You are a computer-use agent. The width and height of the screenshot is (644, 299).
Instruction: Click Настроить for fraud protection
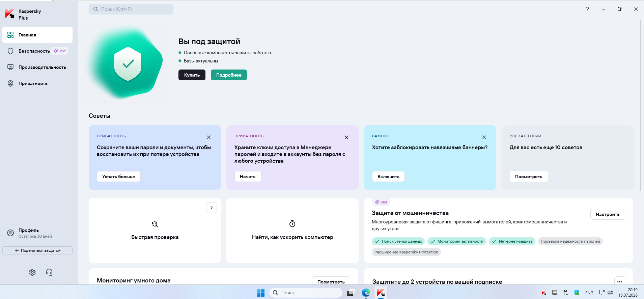[608, 214]
